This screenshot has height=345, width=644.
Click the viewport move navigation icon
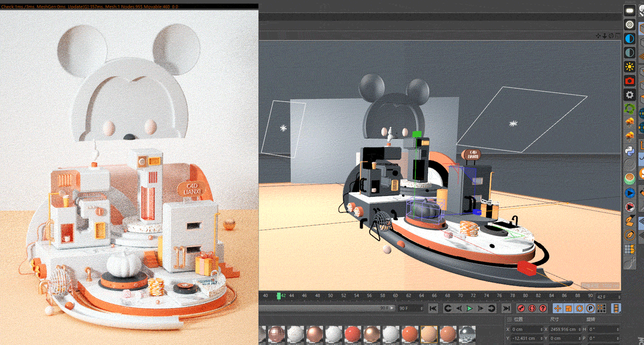[598, 36]
